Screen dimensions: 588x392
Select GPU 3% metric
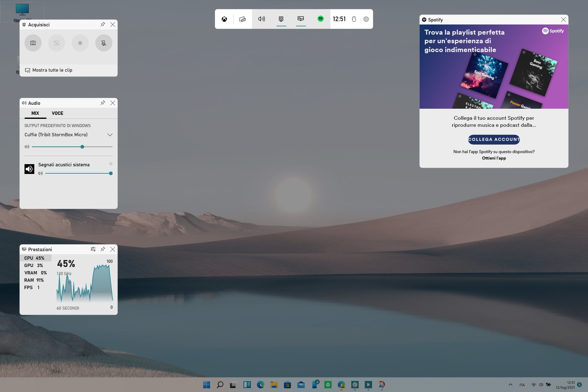pyautogui.click(x=36, y=266)
